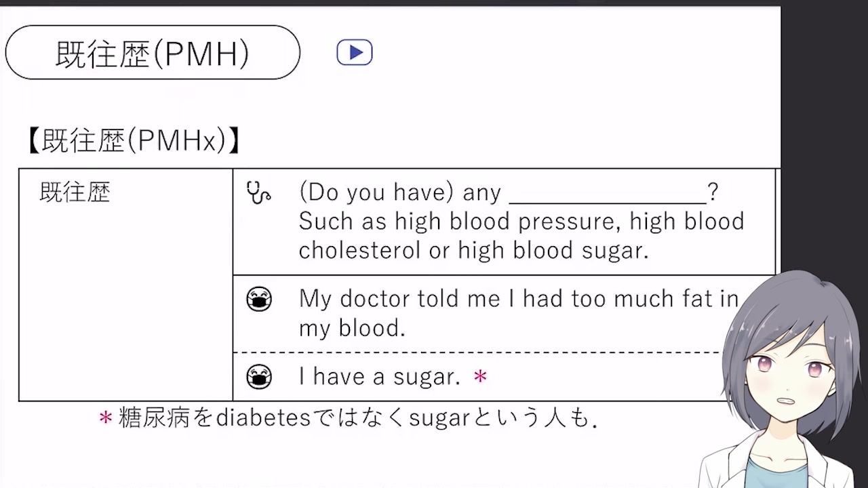Screen dimensions: 868x488
Task: Click the blue play button beside the title
Action: tap(355, 53)
